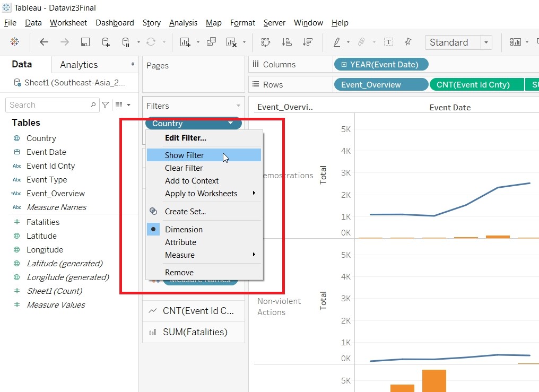Click the Save icon in the toolbar
The height and width of the screenshot is (392, 539).
85,42
